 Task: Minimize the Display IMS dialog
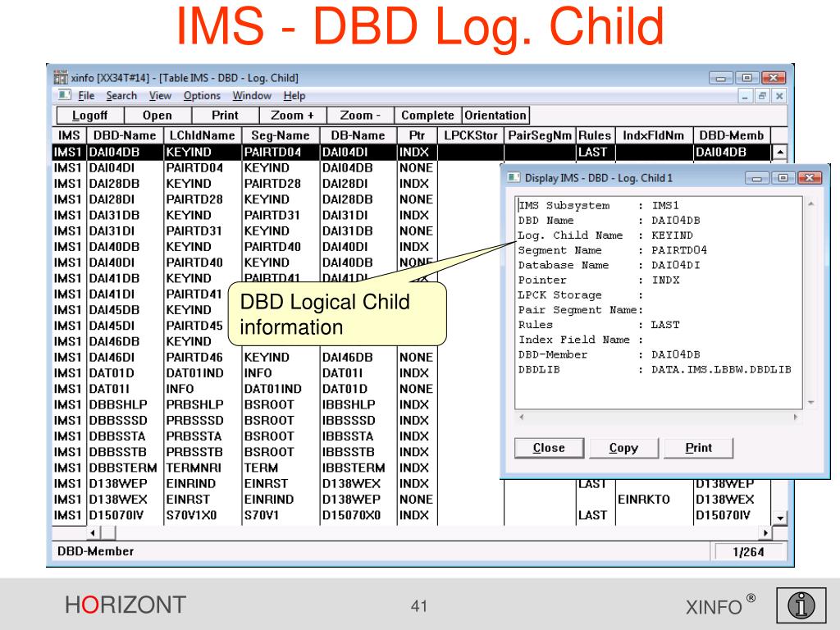(x=757, y=178)
